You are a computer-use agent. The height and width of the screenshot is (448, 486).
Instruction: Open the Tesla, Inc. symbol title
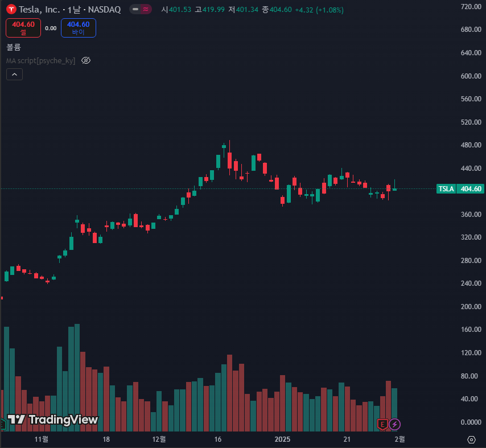[x=69, y=10]
